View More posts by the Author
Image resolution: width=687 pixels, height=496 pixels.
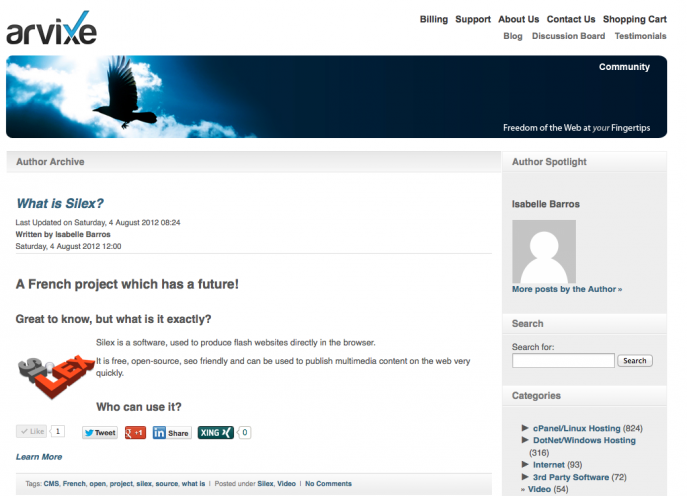pyautogui.click(x=567, y=289)
